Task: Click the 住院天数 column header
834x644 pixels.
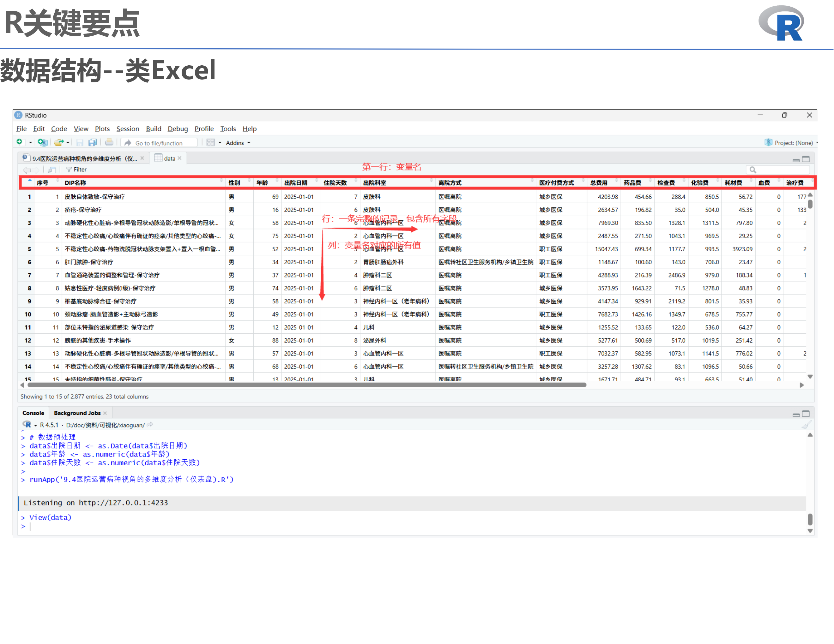Action: [x=340, y=183]
